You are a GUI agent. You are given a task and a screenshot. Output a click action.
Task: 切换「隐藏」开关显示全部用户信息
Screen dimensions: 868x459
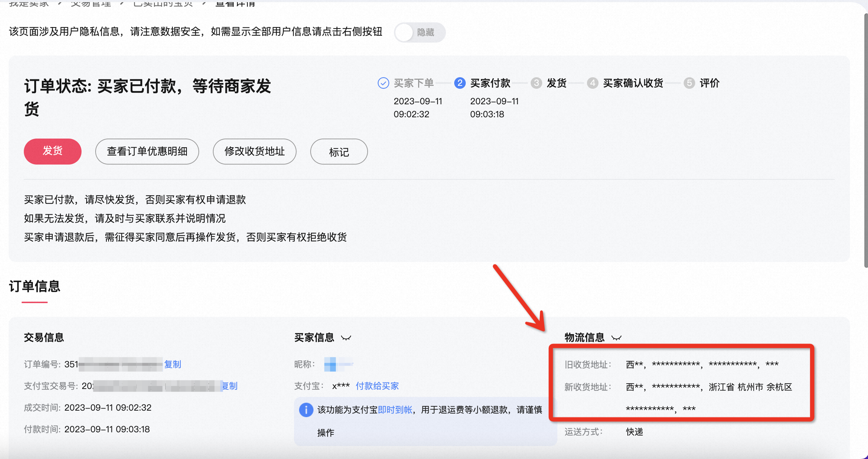tap(420, 32)
